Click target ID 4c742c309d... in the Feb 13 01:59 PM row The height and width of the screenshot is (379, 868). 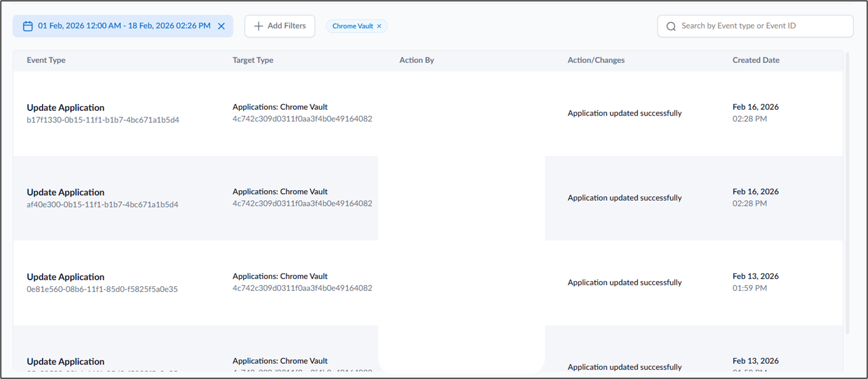coord(302,288)
